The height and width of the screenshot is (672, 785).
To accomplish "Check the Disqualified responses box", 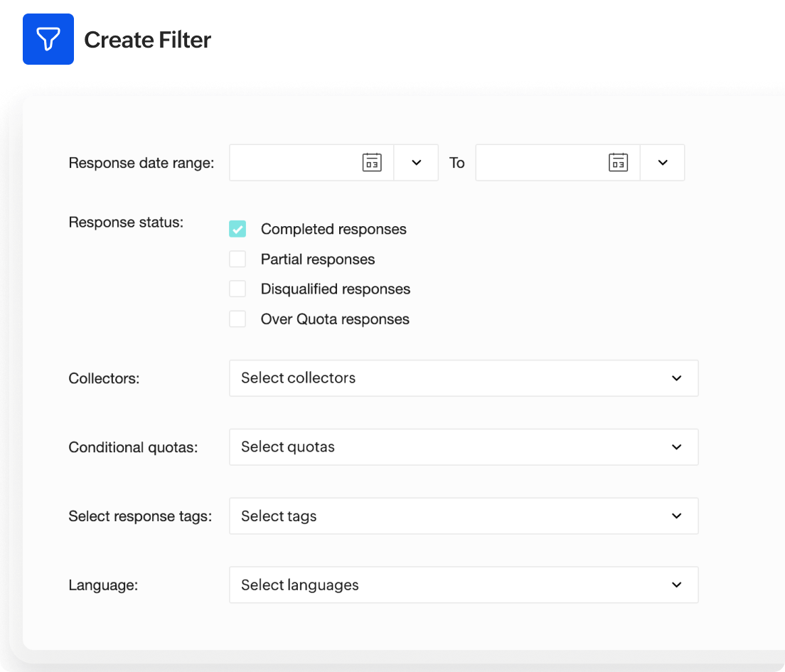I will pos(237,289).
